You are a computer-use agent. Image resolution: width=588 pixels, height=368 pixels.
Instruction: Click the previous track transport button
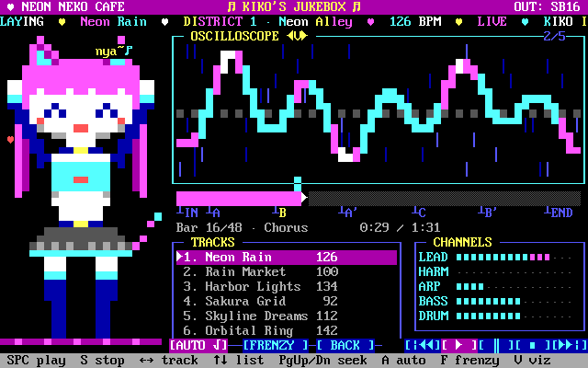coord(423,345)
